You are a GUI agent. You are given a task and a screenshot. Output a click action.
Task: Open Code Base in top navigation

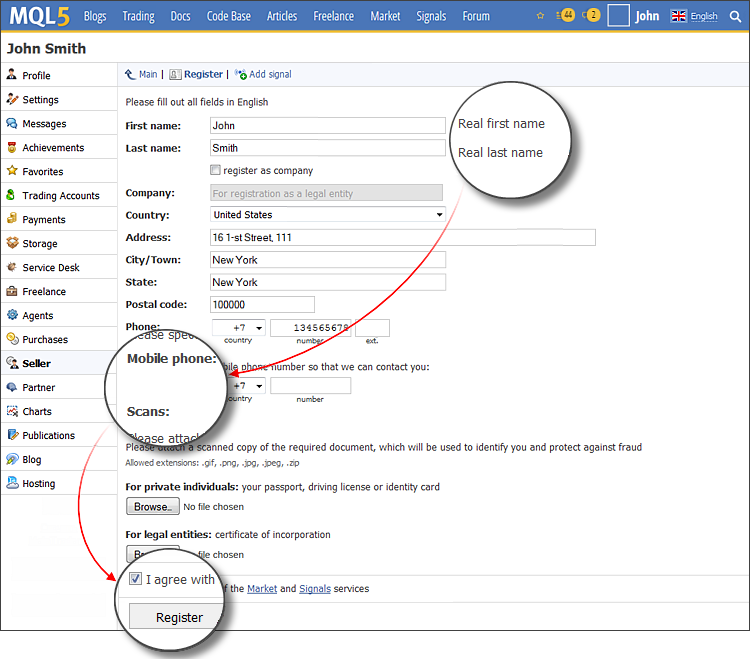coord(229,16)
